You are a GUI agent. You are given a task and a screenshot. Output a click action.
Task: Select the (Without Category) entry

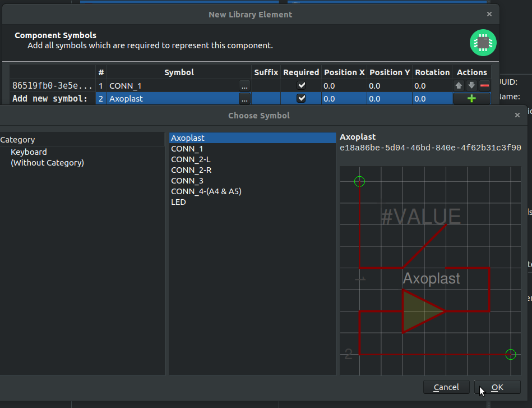click(47, 163)
